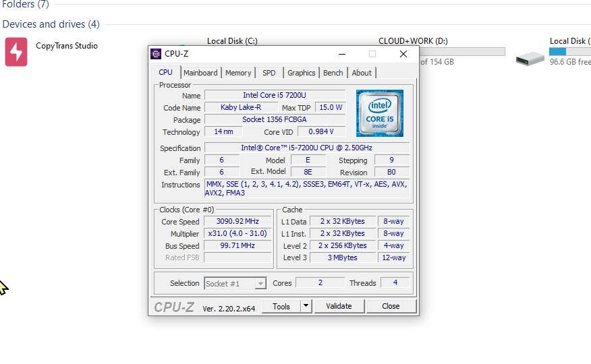Select the Local Disk drive icon at right

(530, 59)
